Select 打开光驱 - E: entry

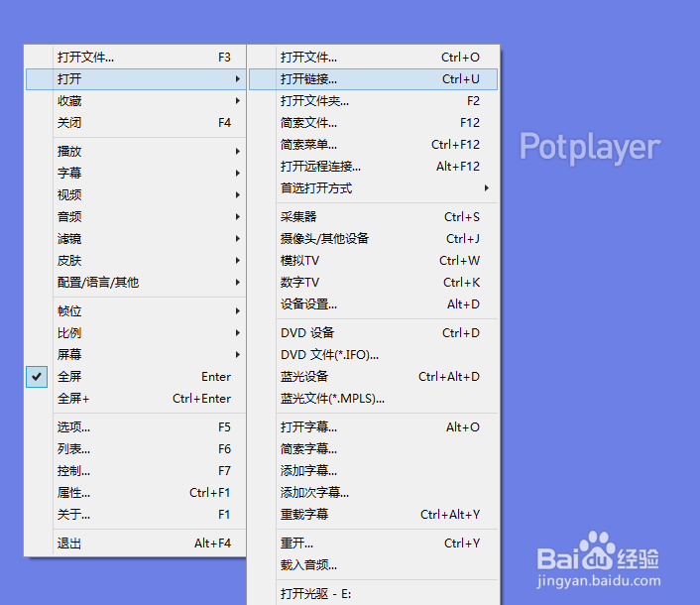click(373, 594)
